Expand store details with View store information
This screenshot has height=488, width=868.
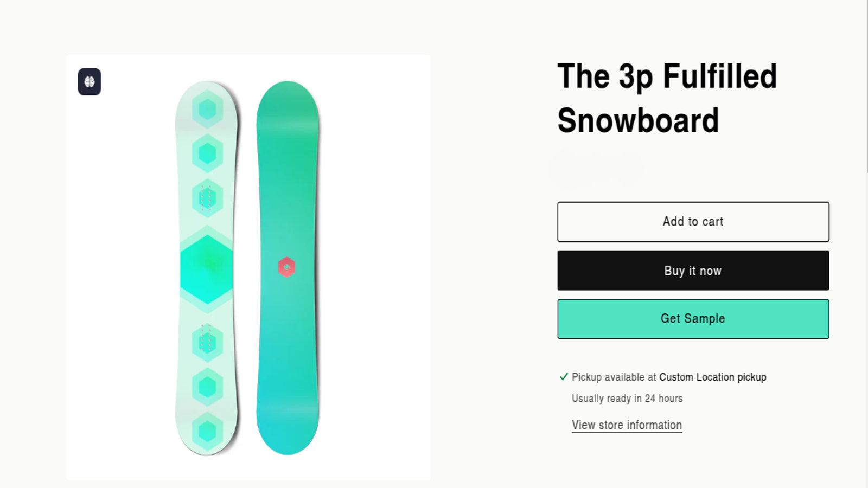pyautogui.click(x=627, y=425)
